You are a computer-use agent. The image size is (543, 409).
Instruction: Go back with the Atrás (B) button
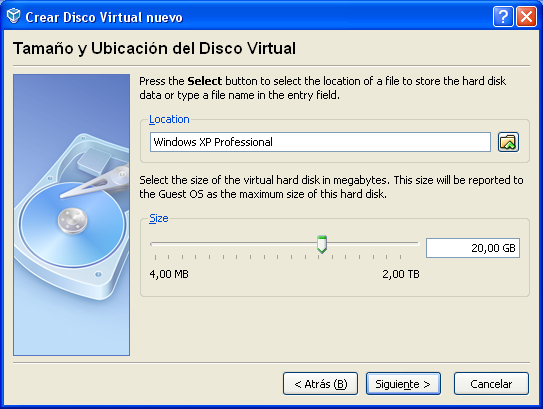tap(320, 384)
